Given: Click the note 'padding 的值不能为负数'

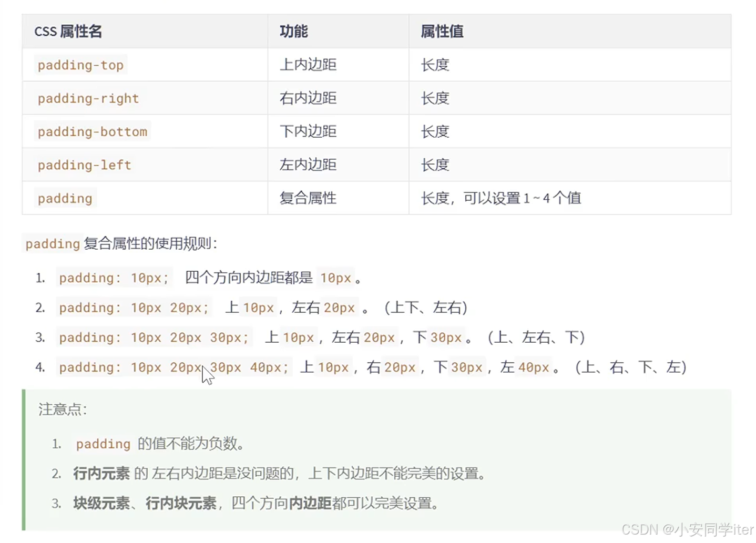Looking at the screenshot, I should 159,444.
